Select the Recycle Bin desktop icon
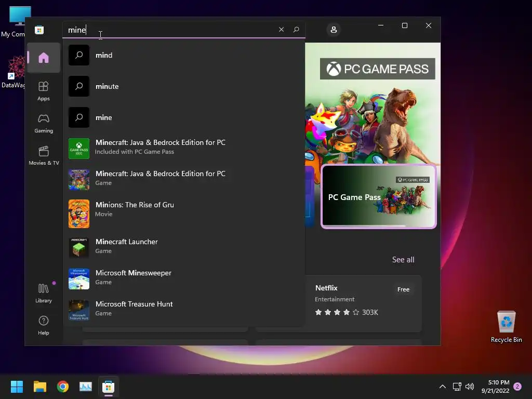This screenshot has height=399, width=532. [506, 327]
